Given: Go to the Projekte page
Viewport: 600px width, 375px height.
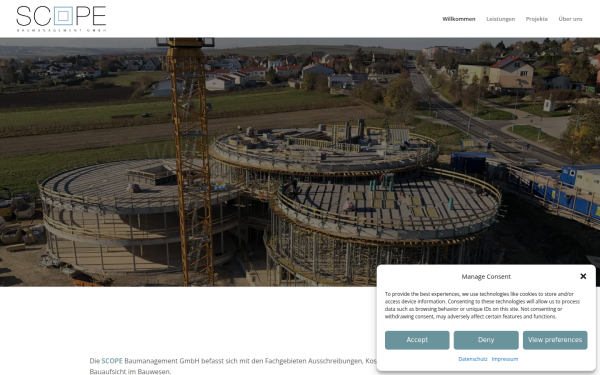Looking at the screenshot, I should click(536, 19).
